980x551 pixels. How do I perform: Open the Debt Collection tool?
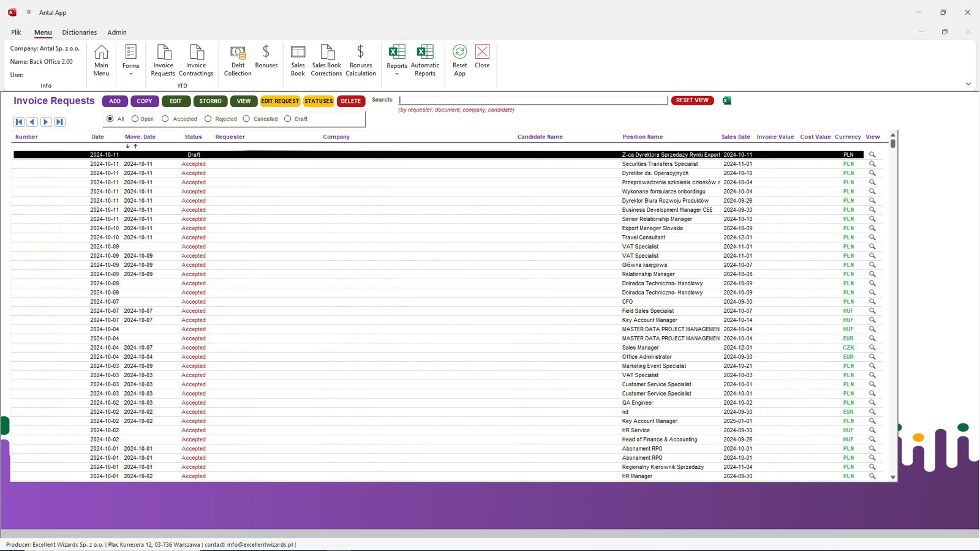coord(238,60)
